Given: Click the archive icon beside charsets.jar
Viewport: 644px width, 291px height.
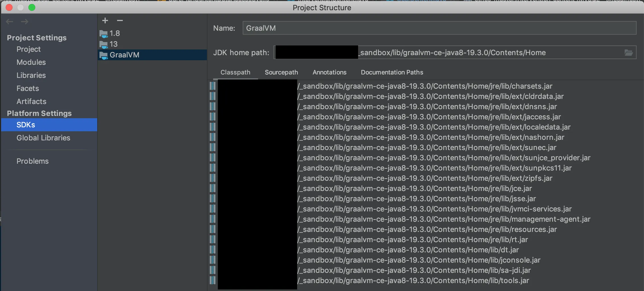Looking at the screenshot, I should point(213,86).
